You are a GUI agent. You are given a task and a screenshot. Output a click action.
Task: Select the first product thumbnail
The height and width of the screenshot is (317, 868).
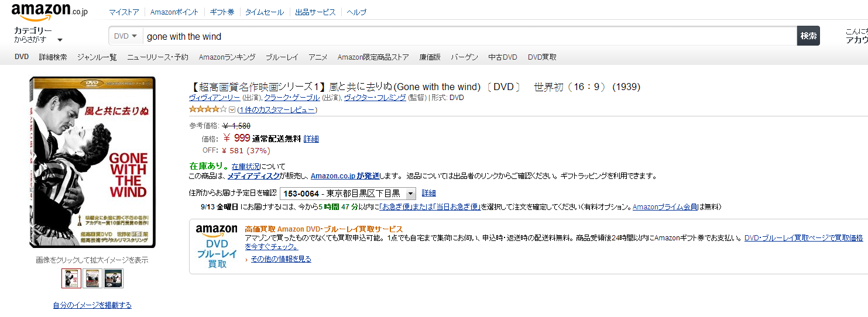point(71,278)
